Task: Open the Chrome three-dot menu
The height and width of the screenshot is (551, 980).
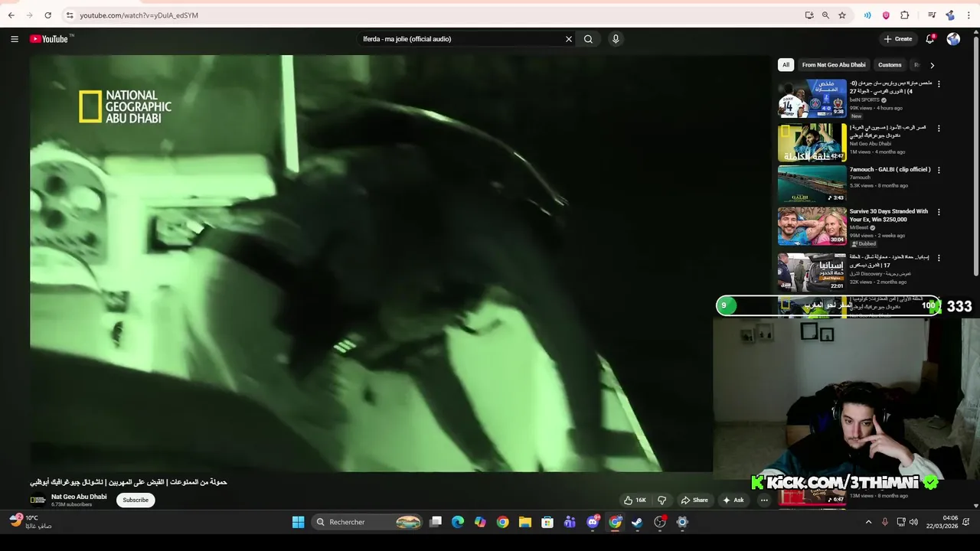Action: pos(969,15)
